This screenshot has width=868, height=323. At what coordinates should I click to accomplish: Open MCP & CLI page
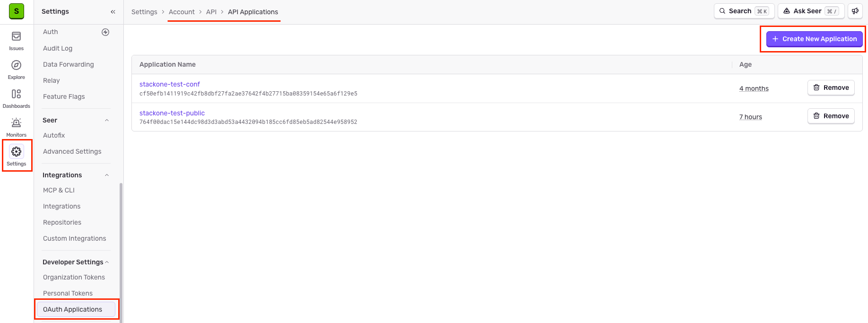59,190
